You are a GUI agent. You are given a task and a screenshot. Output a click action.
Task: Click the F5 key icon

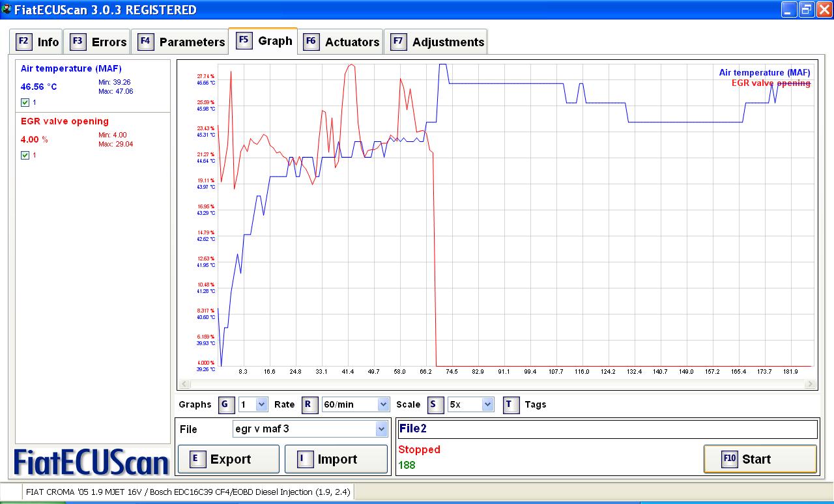(x=244, y=40)
